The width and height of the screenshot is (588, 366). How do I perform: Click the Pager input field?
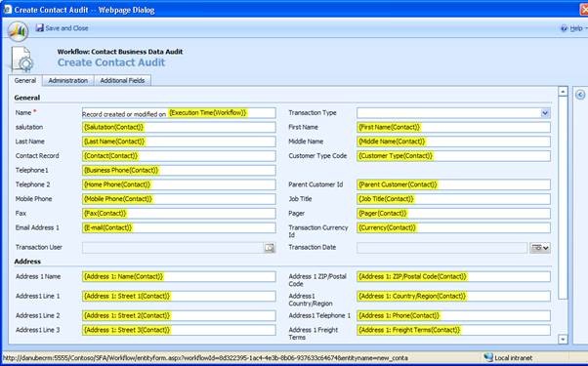click(x=453, y=214)
